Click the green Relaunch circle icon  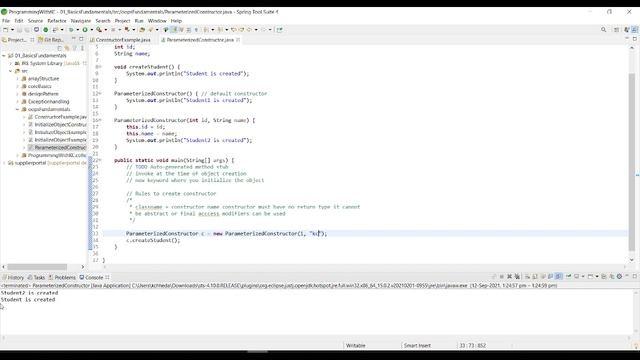[x=46, y=29]
